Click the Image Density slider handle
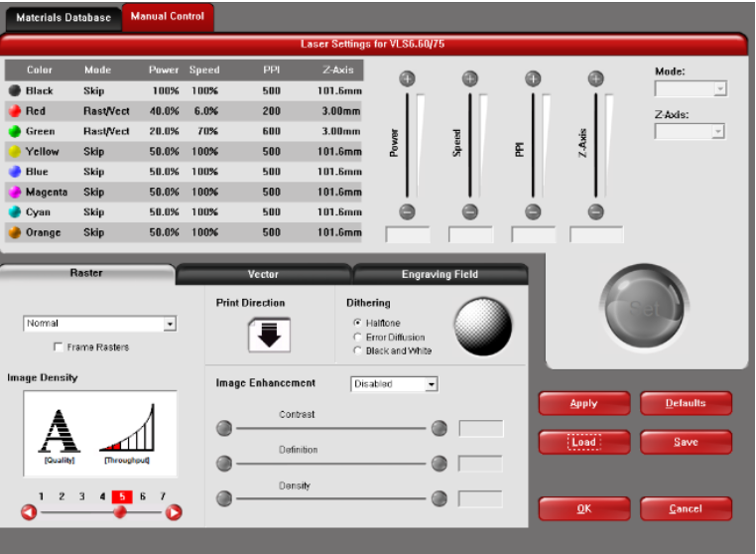The image size is (756, 554). 120,512
